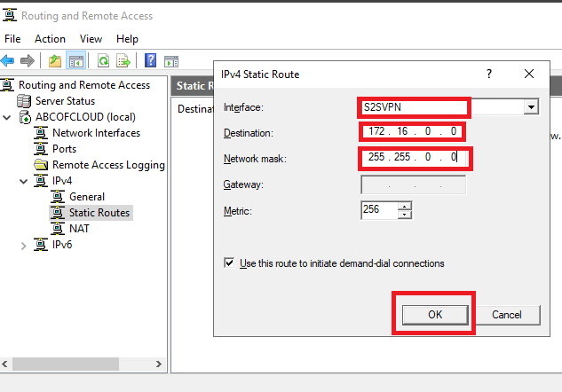Click the Back arrow toolbar icon
The image size is (562, 392).
(x=8, y=61)
